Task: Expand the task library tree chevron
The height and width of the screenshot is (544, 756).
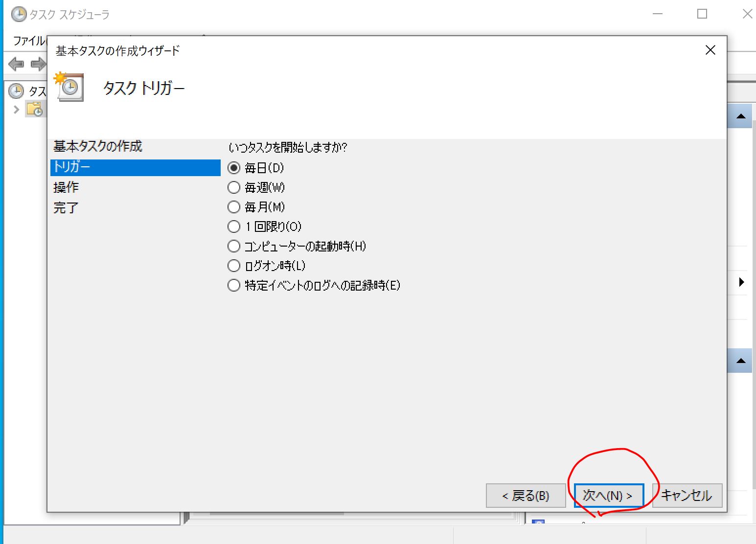Action: click(x=16, y=109)
